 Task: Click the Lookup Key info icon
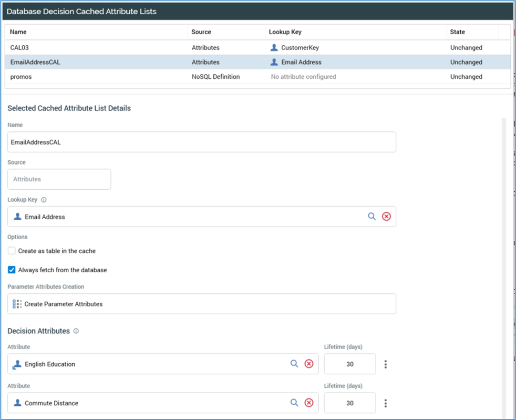point(44,200)
